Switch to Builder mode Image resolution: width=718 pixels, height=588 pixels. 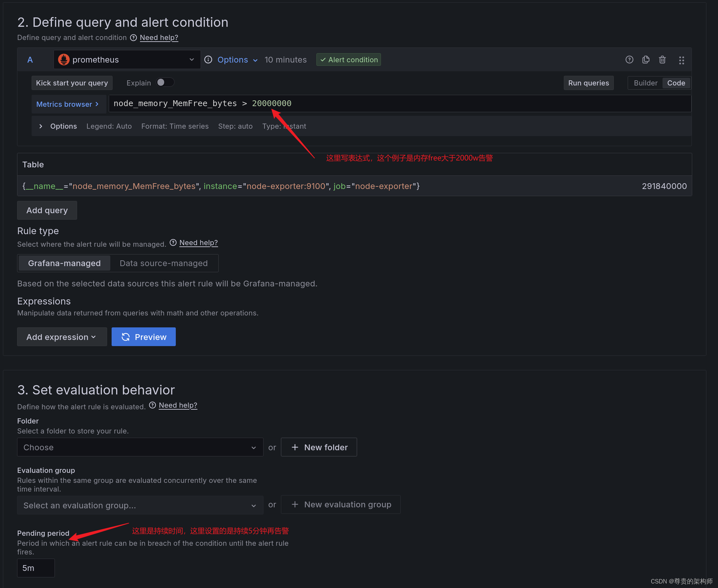pyautogui.click(x=645, y=83)
